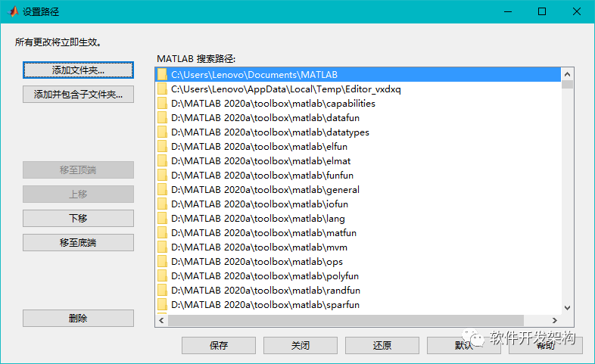Select toolbox\matlab\sparfun path entry
Screen dimensions: 595x364
pos(358,305)
